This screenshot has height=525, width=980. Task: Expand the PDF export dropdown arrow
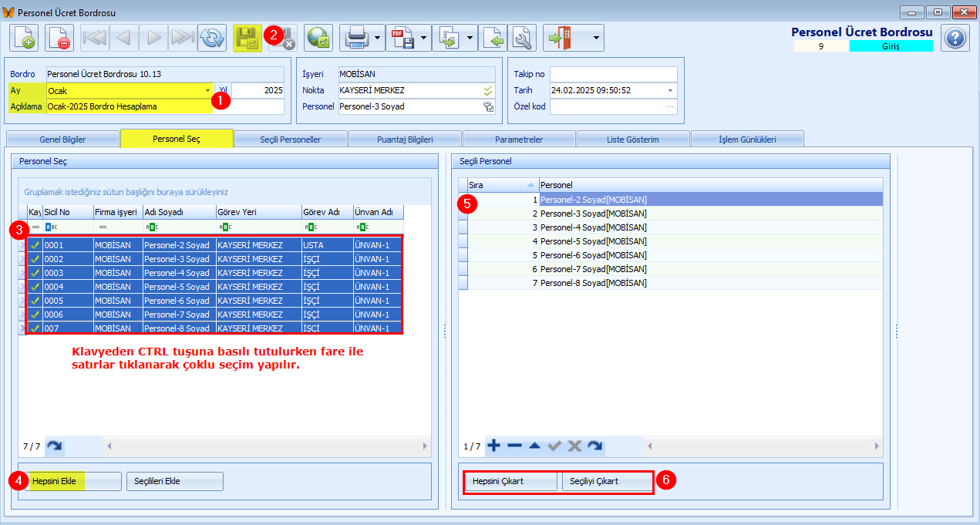[424, 38]
